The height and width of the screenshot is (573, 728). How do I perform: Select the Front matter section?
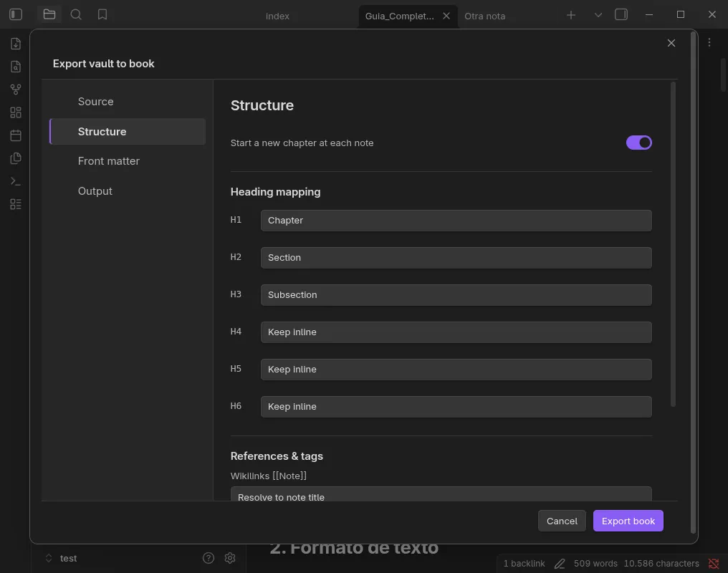tap(128, 161)
